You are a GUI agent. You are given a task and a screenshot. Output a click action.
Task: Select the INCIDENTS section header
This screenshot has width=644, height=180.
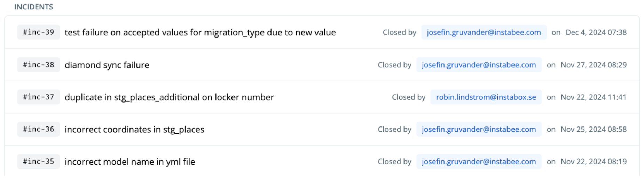tap(34, 7)
